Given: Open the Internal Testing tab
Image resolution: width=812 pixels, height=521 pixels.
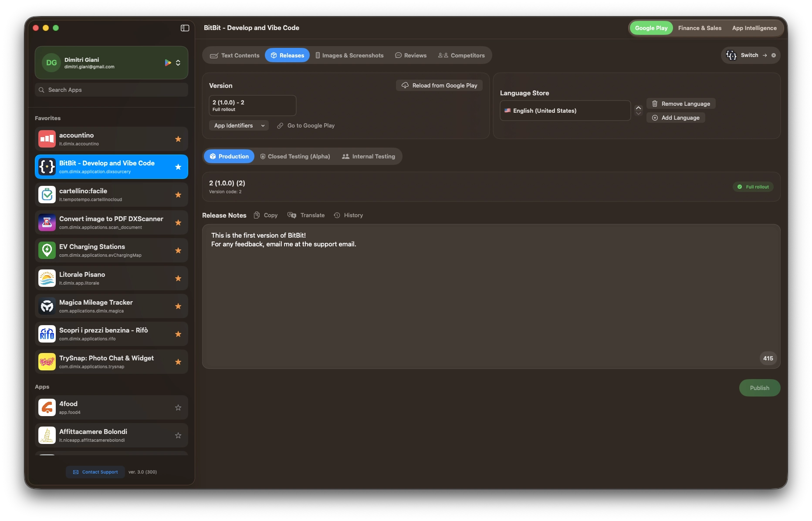Looking at the screenshot, I should 369,156.
